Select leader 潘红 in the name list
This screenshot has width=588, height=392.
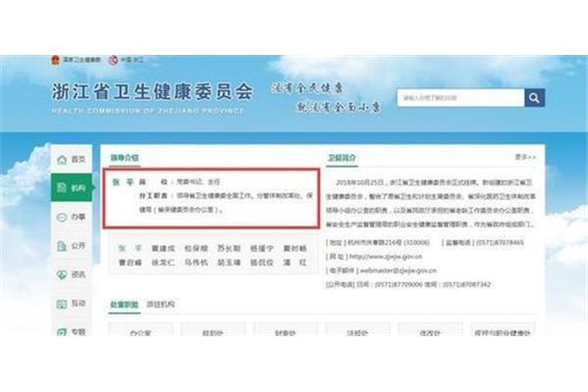[x=295, y=263]
